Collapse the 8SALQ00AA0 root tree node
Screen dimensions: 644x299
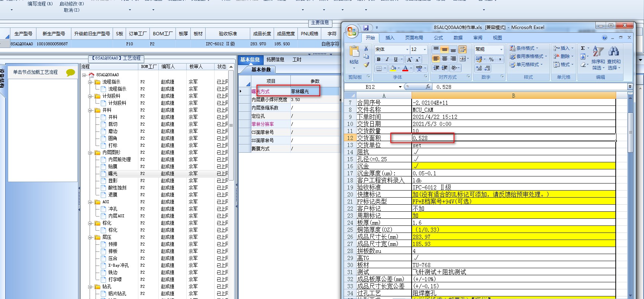pos(84,75)
